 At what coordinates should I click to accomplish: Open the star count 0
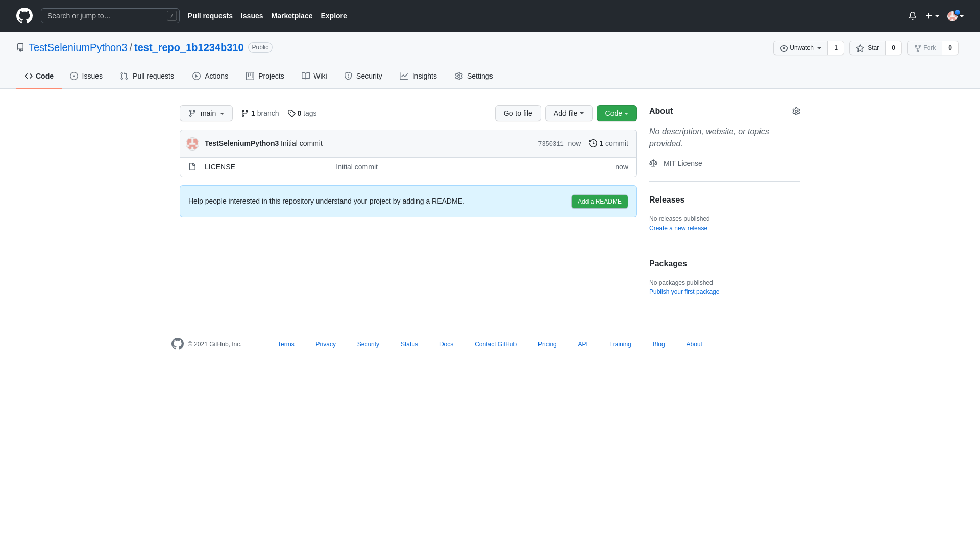(x=893, y=48)
